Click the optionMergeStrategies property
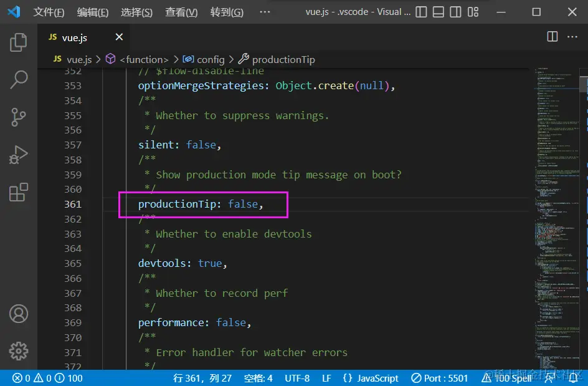Screen dimensions: 588x386 click(x=201, y=85)
